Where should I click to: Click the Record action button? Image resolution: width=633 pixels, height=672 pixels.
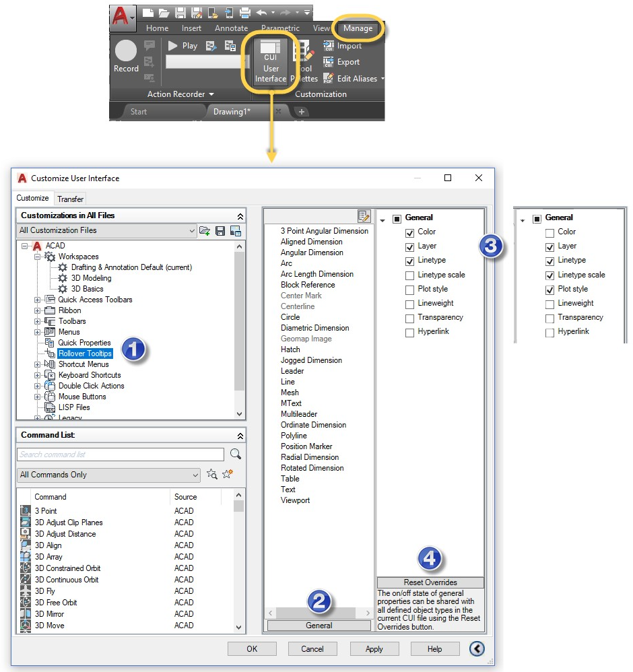(126, 56)
